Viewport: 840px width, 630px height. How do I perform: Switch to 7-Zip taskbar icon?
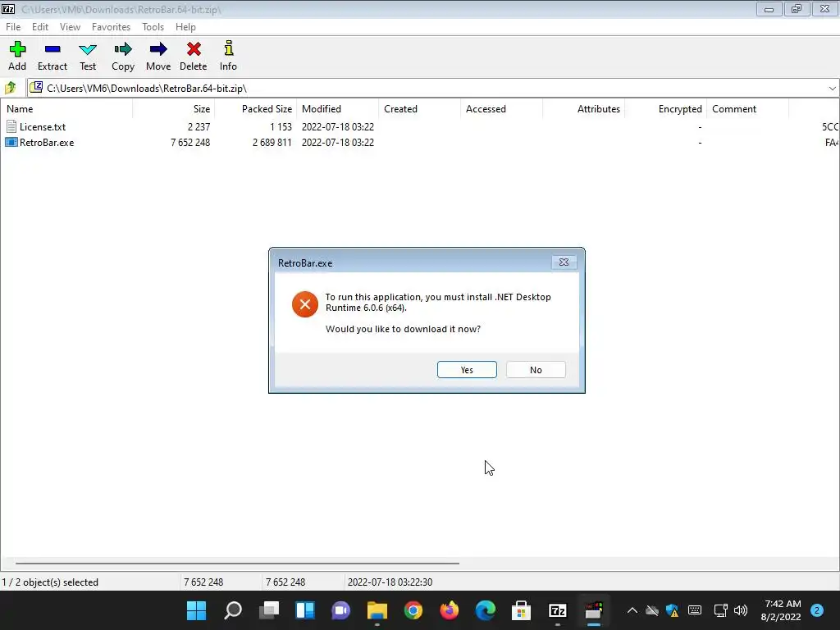pyautogui.click(x=558, y=610)
